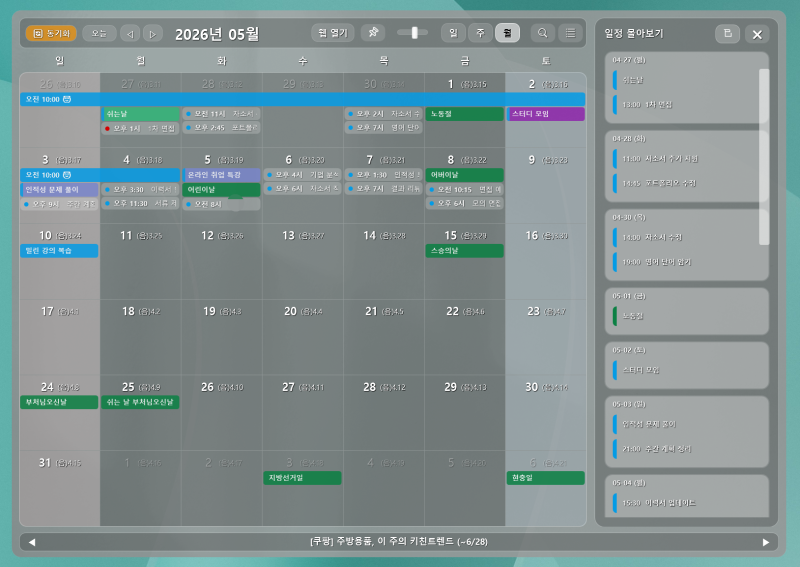Open the 어린이날 holiday on May 5
This screenshot has width=800, height=567.
click(221, 189)
